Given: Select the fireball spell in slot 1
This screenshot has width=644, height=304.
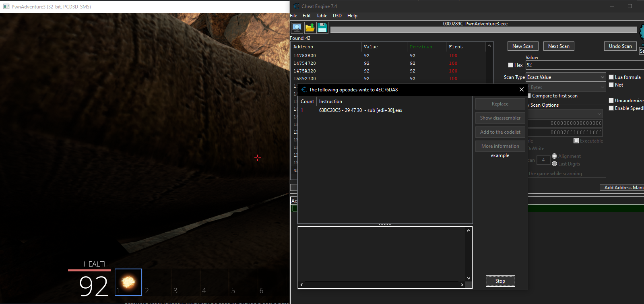Looking at the screenshot, I should click(128, 282).
